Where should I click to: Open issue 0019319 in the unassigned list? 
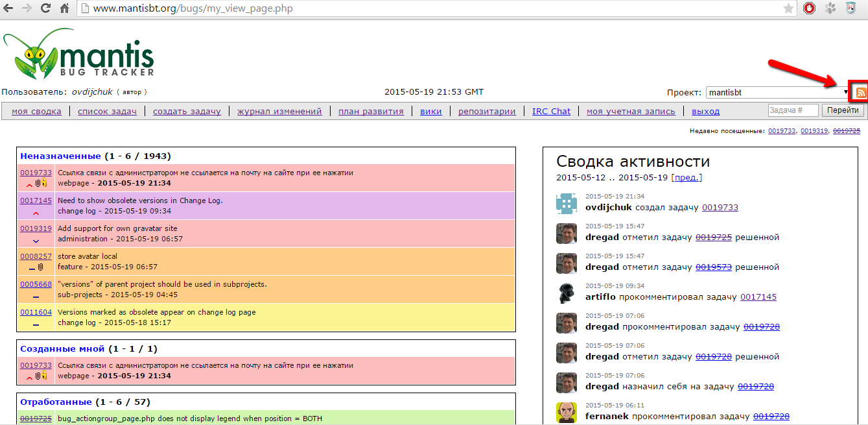(x=36, y=228)
